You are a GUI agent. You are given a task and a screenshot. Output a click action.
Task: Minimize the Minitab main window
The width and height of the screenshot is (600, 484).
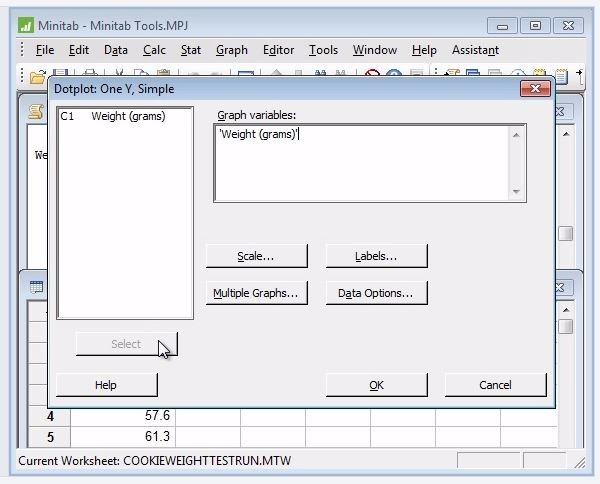coord(502,26)
